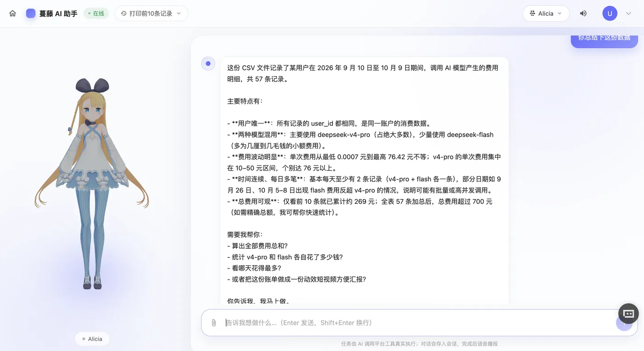Screen dimensions: 644x351
Task: Click the 时间连续、每日多笔 bullet text
Action: pyautogui.click(x=364, y=185)
